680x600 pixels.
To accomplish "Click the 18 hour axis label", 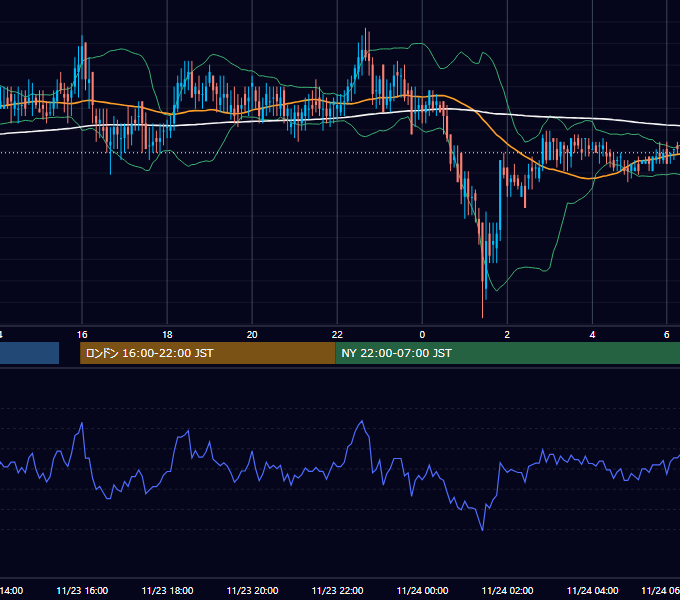I will [x=167, y=335].
